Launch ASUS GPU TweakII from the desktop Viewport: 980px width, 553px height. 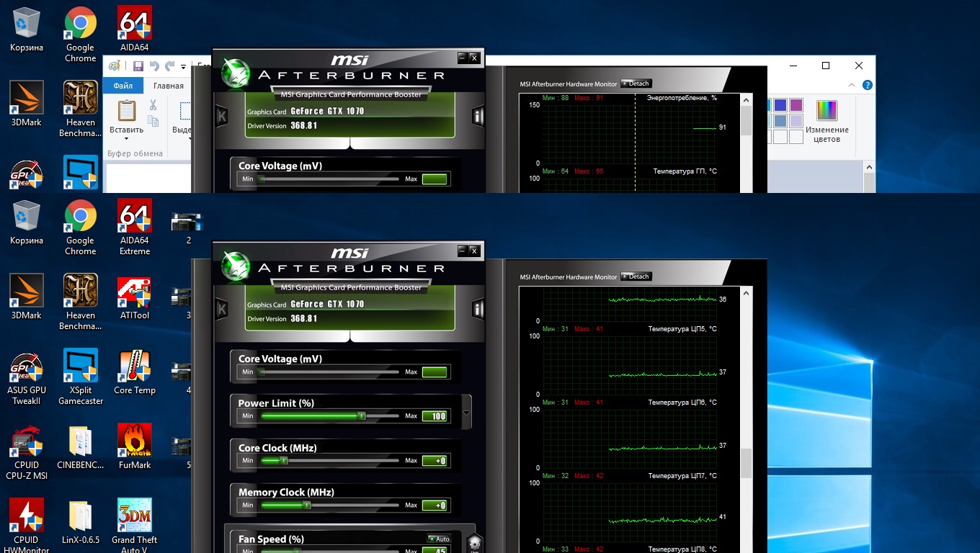point(27,378)
